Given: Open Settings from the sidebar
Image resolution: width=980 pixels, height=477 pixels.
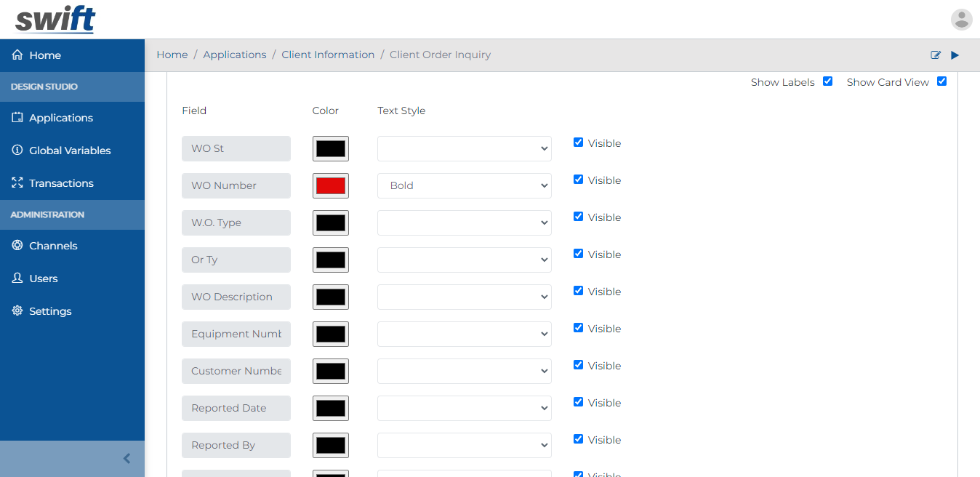Looking at the screenshot, I should click(x=49, y=310).
